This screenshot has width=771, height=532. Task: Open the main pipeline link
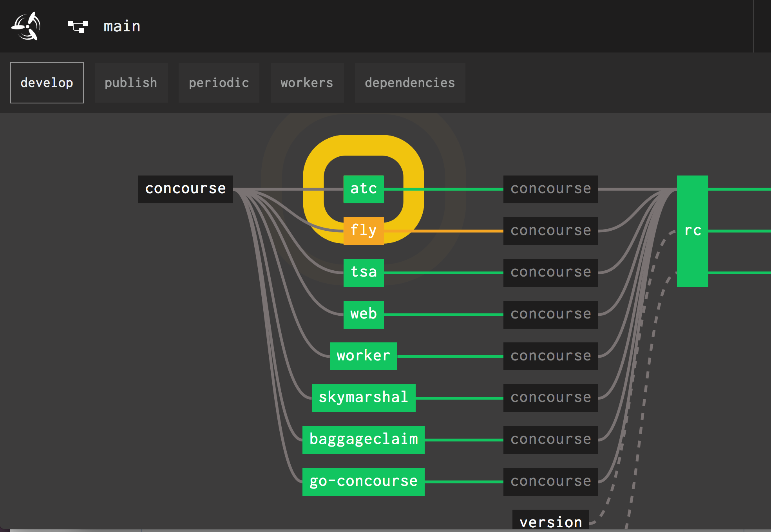[x=122, y=27]
